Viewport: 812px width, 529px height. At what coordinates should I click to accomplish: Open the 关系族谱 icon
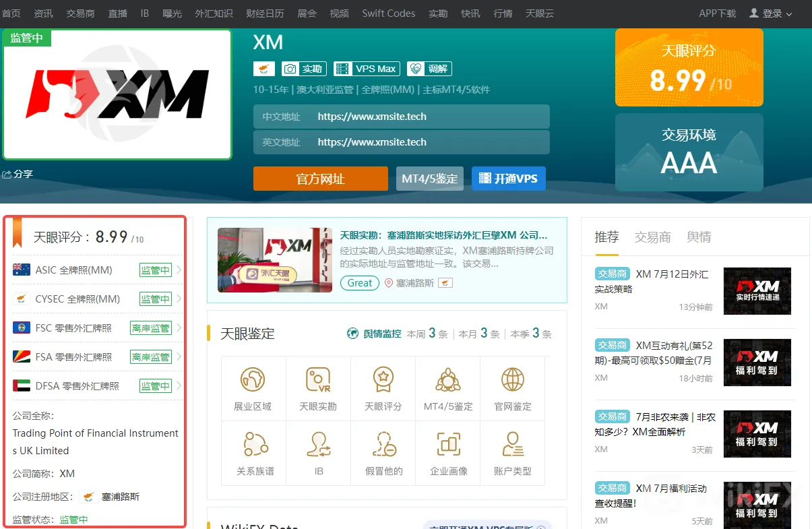click(x=255, y=444)
